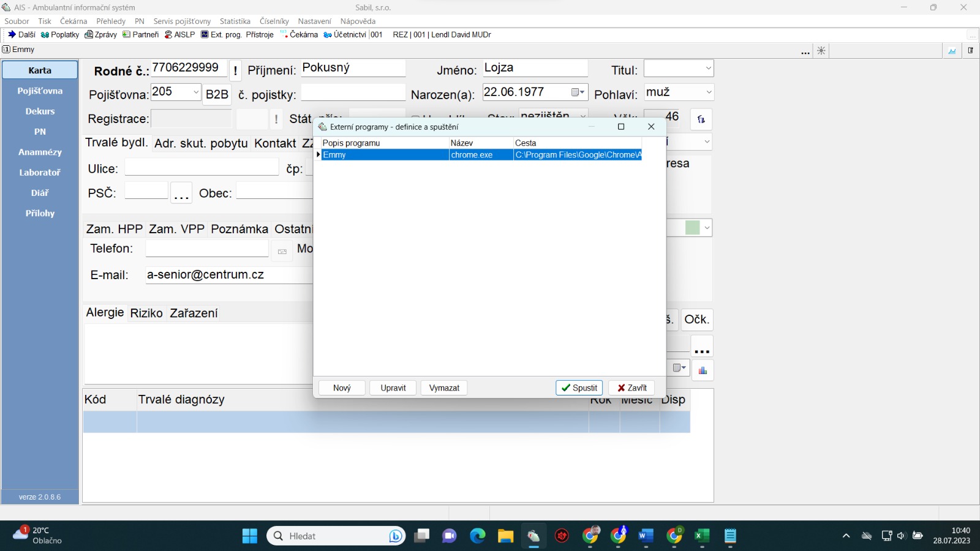Open the Laboratoř sidebar section
980x551 pixels.
point(40,173)
